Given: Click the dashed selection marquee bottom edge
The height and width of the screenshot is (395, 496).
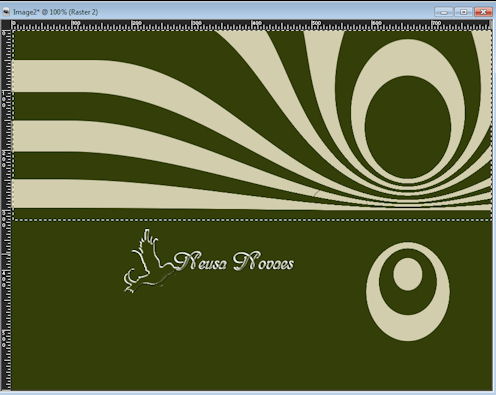Looking at the screenshot, I should coord(252,220).
